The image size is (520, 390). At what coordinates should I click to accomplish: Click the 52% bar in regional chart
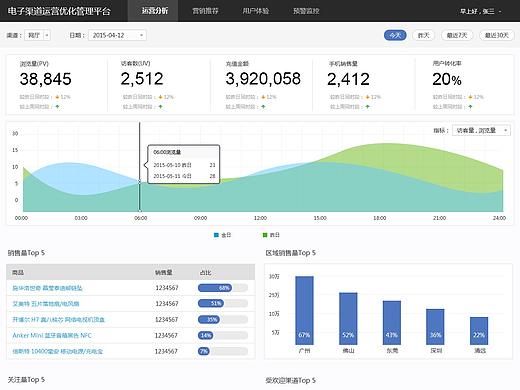coord(348,319)
